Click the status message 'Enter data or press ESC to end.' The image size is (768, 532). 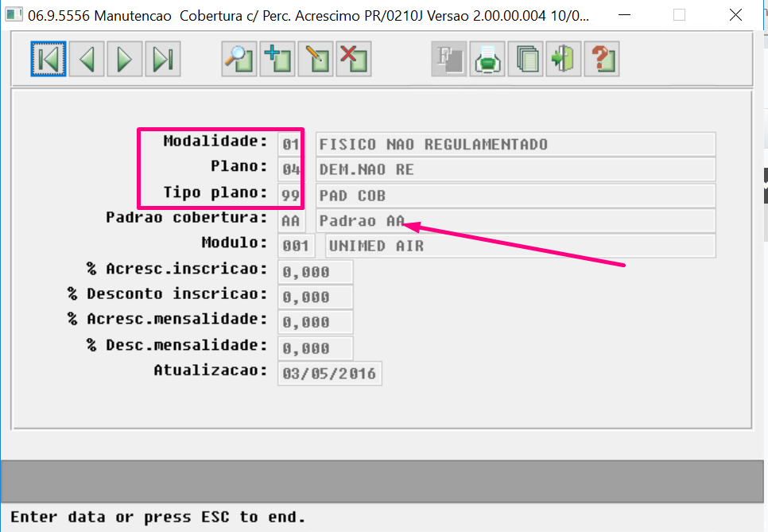[157, 518]
